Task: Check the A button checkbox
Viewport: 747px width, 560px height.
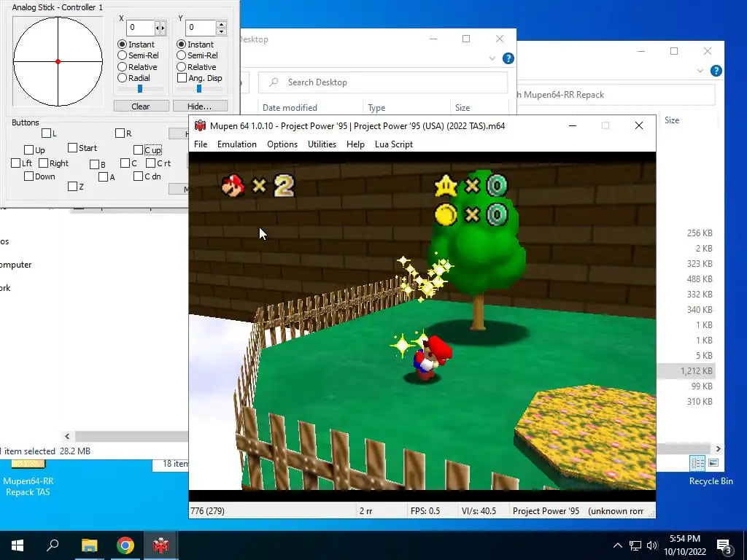Action: point(103,177)
